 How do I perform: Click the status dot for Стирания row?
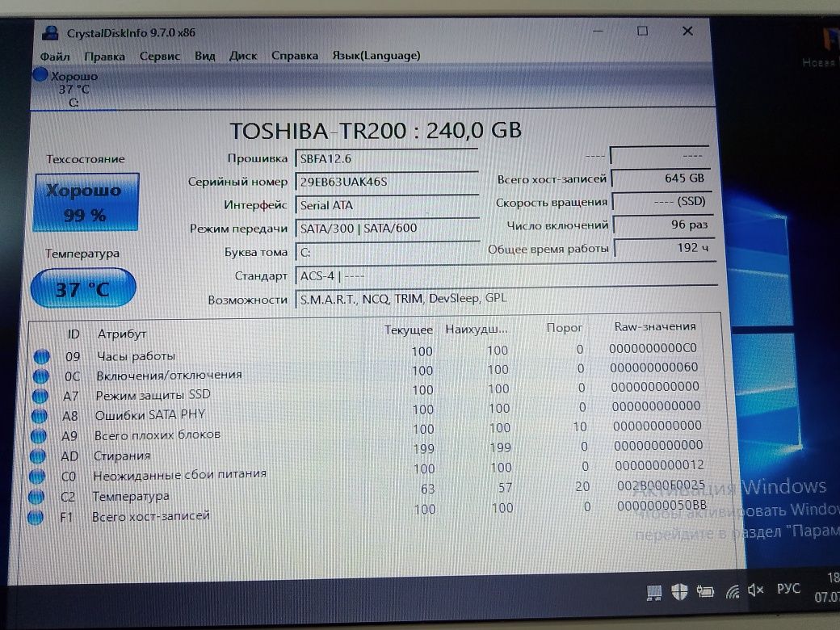pyautogui.click(x=37, y=456)
